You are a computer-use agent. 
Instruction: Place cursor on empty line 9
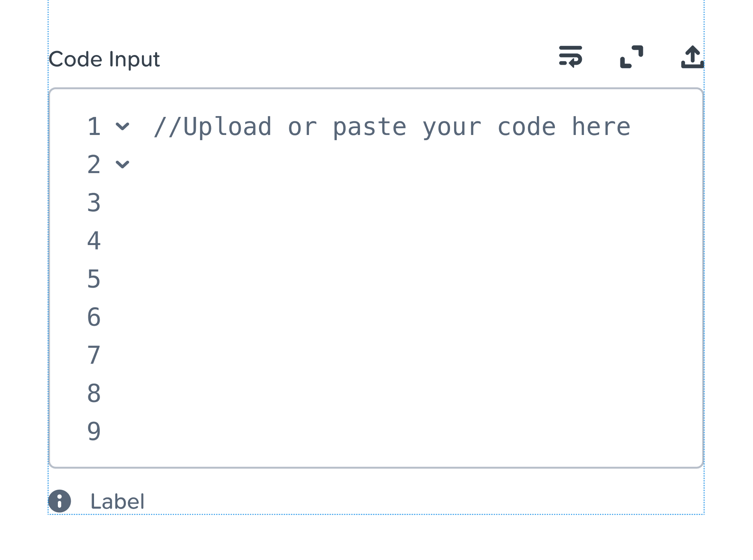[x=402, y=431]
